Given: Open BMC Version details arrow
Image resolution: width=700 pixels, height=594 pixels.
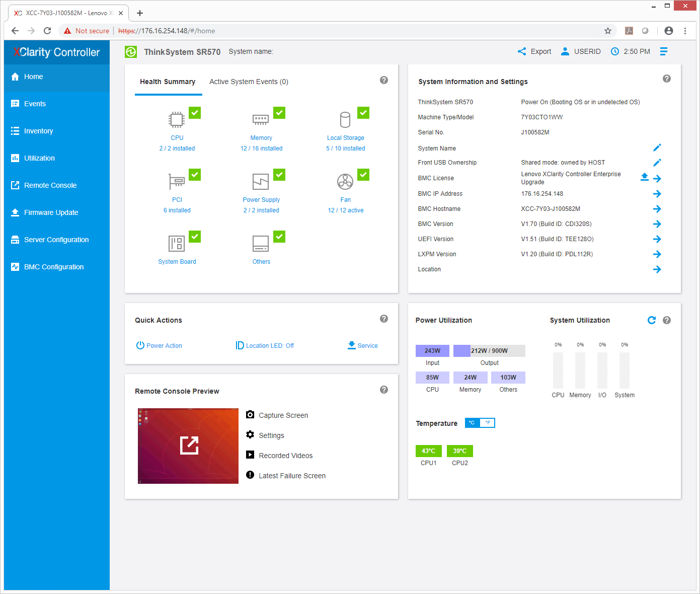Looking at the screenshot, I should coord(657,224).
